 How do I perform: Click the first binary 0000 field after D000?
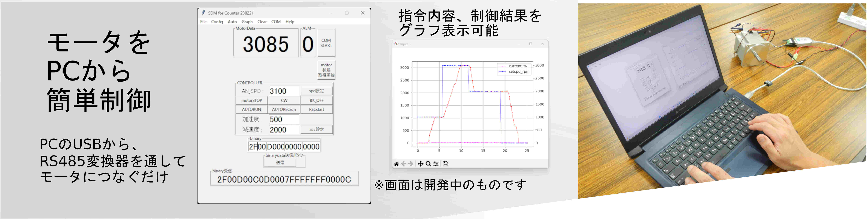pos(293,147)
